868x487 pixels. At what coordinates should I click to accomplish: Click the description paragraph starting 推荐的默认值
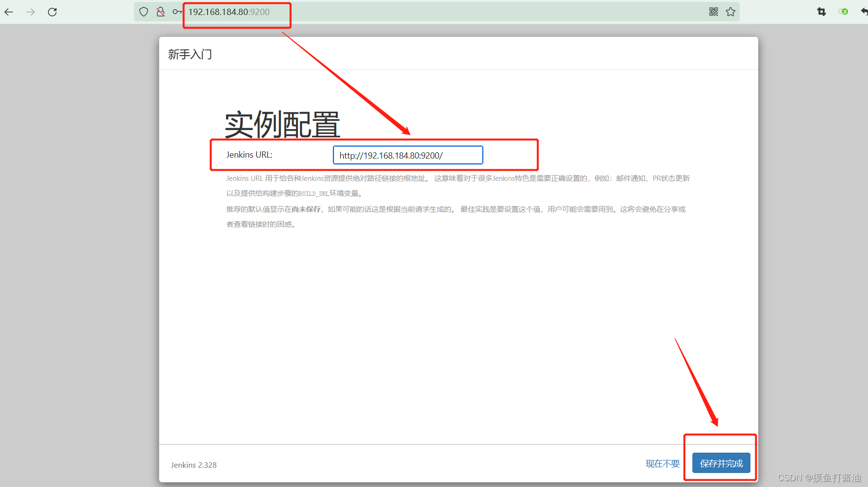point(456,217)
